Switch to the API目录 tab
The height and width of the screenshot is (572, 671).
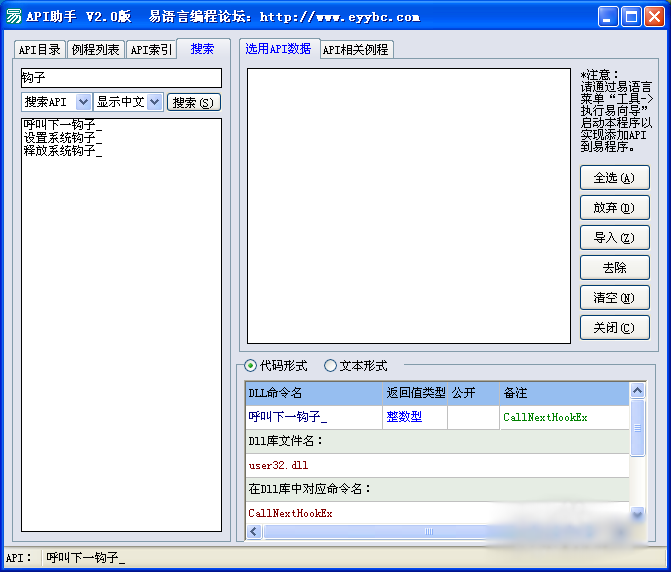(40, 50)
